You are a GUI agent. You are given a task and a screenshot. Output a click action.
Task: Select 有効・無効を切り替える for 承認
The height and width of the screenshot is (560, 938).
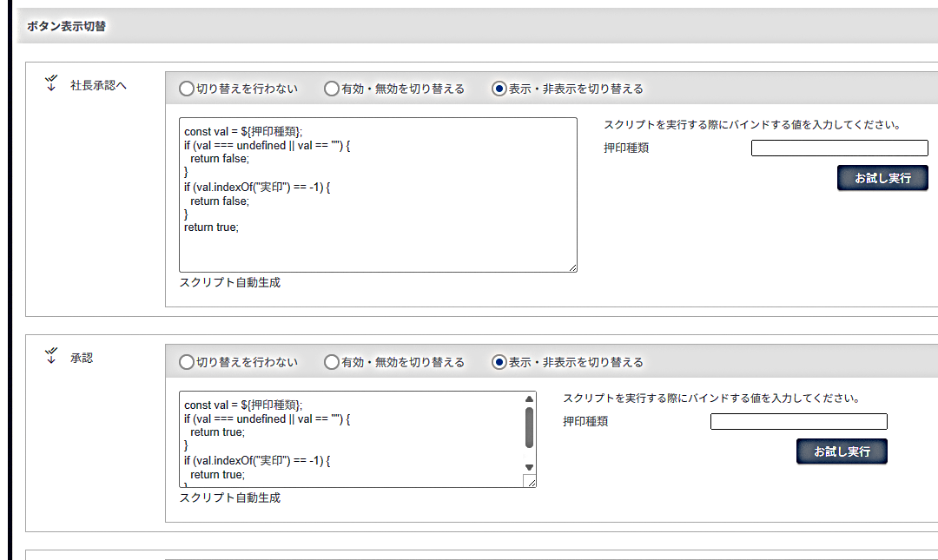332,362
